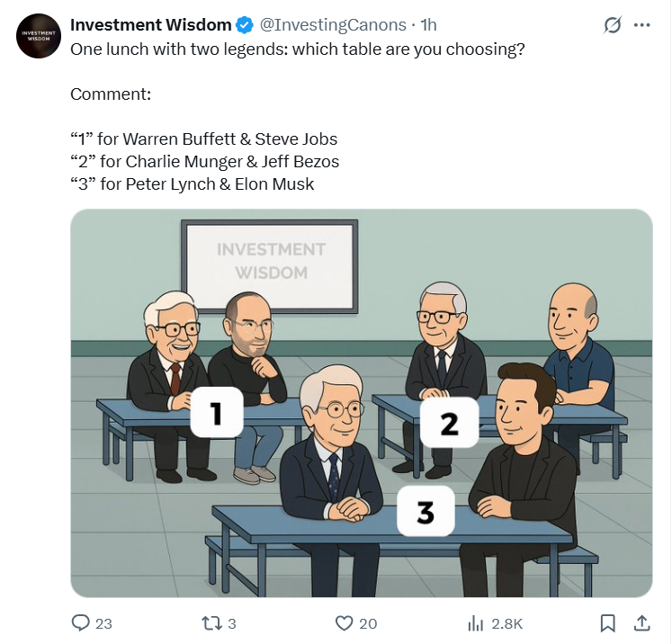Viewport: 672px width, 644px height.
Task: Click the table number 3 label
Action: 426,511
